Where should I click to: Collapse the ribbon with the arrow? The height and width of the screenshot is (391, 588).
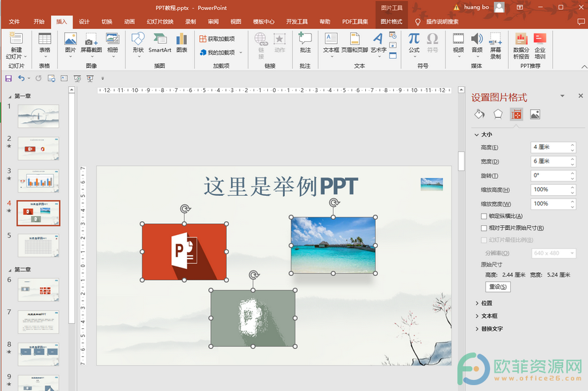point(584,67)
